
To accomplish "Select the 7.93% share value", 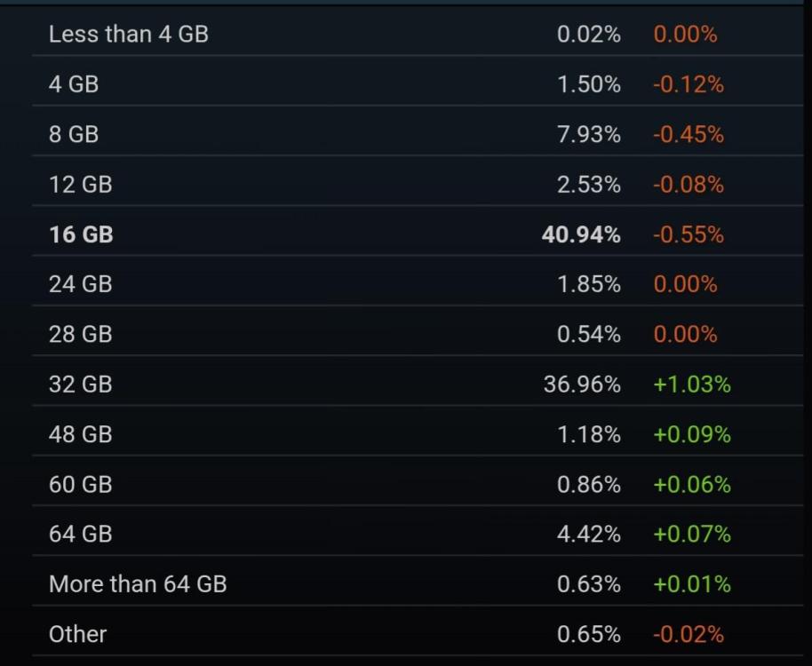I will click(588, 134).
